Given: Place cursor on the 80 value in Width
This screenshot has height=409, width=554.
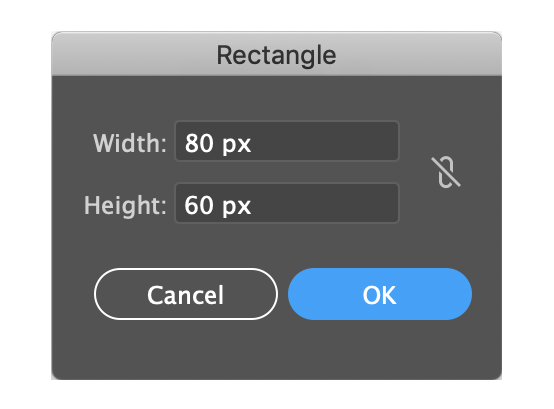Looking at the screenshot, I should pos(199,143).
